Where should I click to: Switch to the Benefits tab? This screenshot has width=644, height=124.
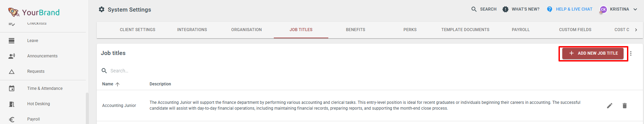[356, 30]
